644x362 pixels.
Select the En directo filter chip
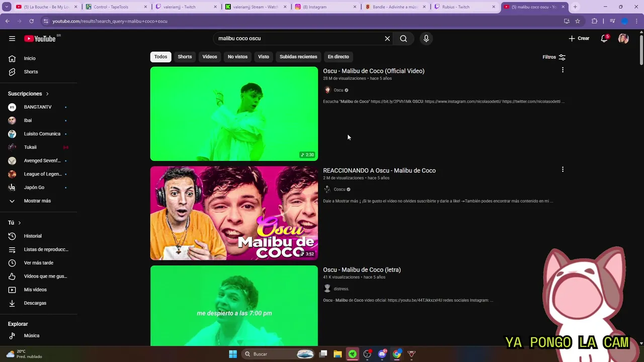(x=338, y=57)
